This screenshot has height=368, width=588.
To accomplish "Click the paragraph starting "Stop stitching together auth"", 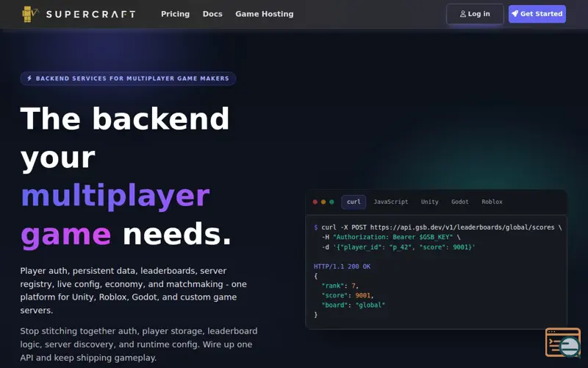I will click(139, 344).
